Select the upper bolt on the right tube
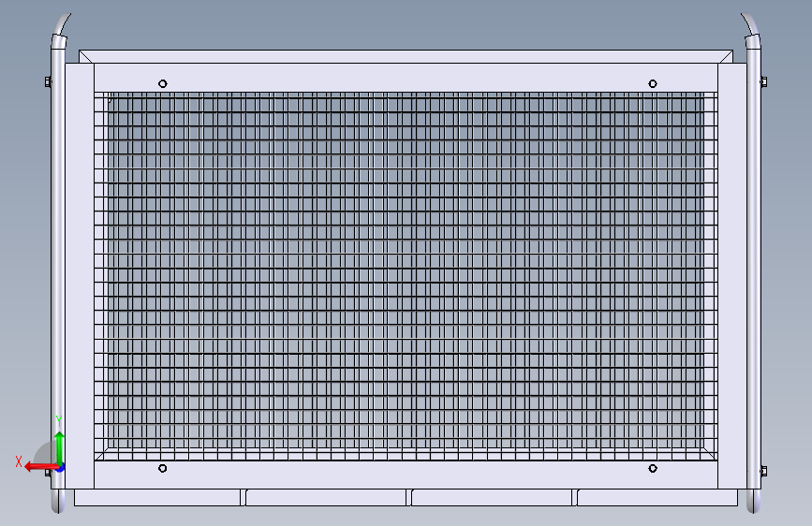Viewport: 812px width, 526px height. [x=763, y=81]
